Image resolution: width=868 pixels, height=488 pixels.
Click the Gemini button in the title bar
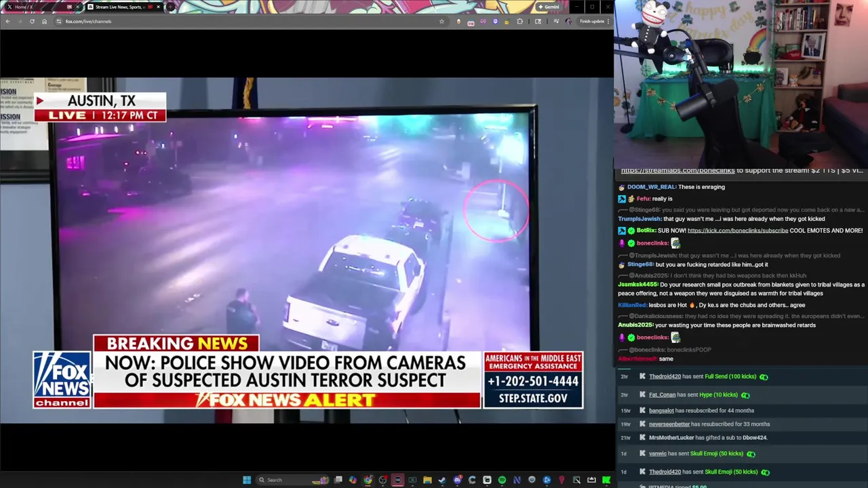coord(548,7)
